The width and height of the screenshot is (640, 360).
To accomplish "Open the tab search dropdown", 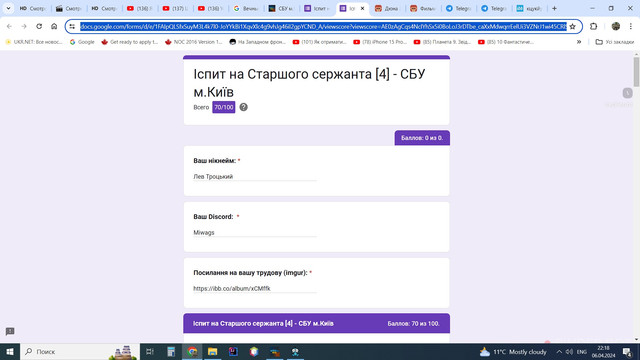I will coord(8,8).
